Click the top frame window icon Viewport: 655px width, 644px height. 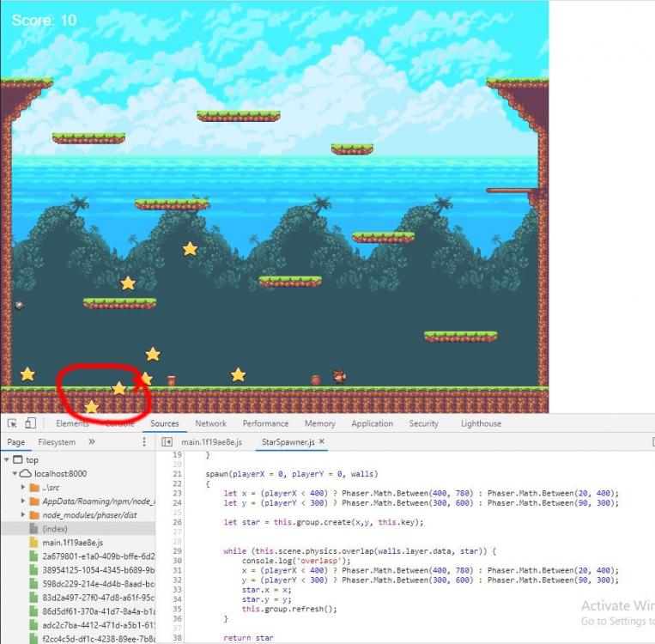click(x=17, y=459)
